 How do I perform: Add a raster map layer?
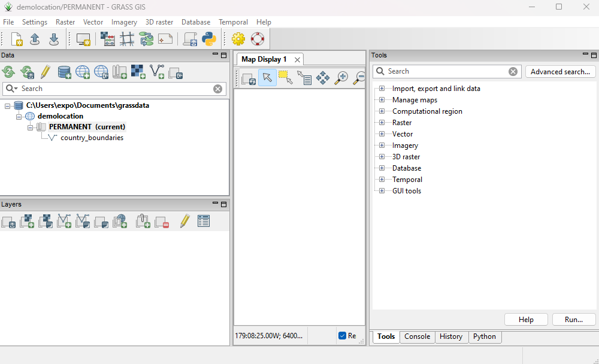click(27, 222)
